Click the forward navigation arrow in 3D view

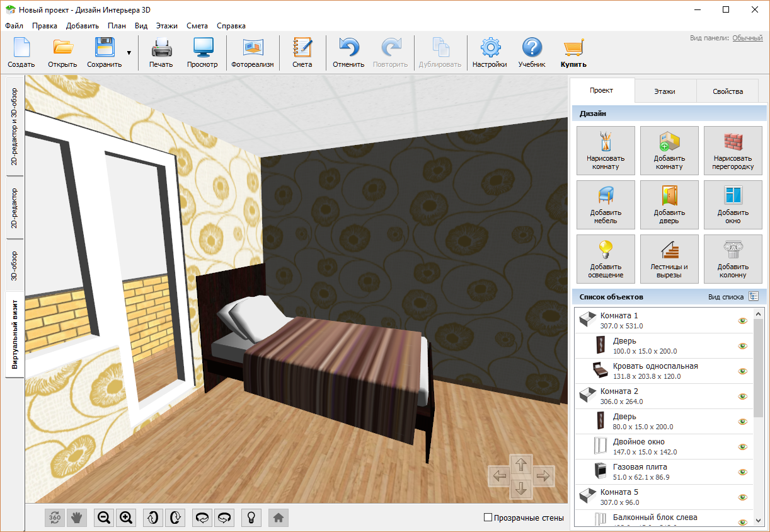pos(520,465)
